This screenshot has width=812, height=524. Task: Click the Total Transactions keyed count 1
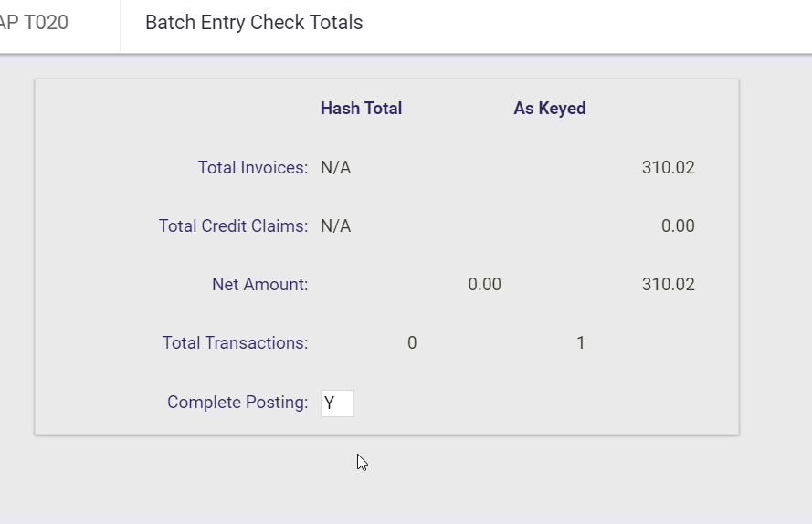coord(581,343)
